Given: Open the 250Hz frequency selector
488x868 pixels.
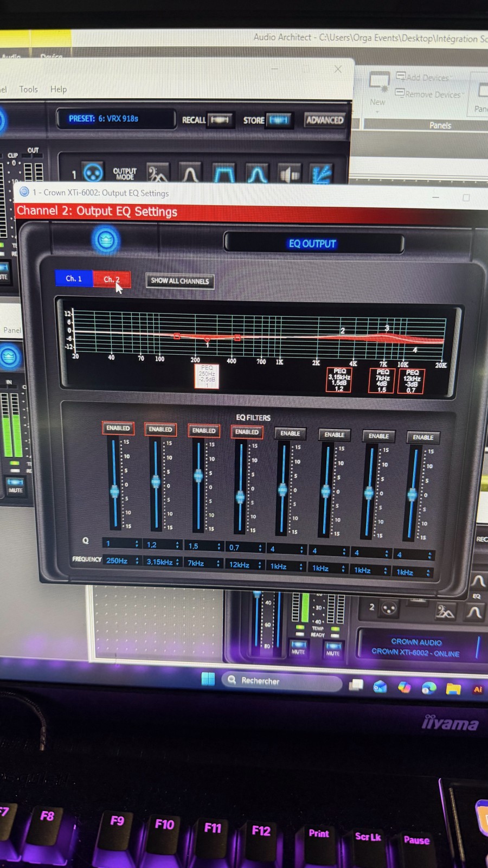Looking at the screenshot, I should pos(122,560).
